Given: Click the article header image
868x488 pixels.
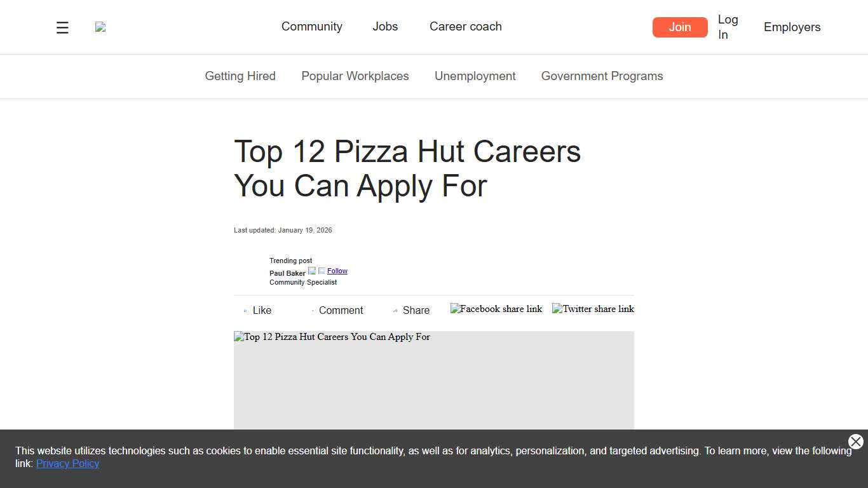Looking at the screenshot, I should (434, 381).
